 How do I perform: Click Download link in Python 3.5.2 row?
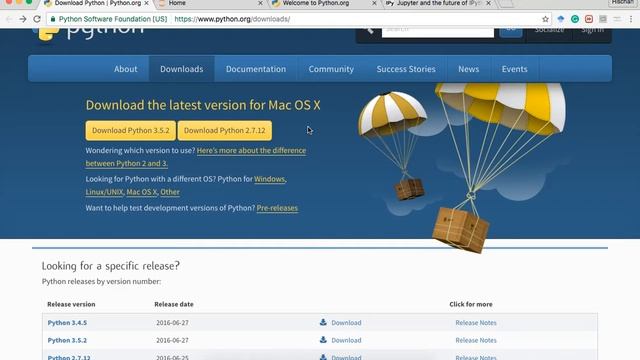tap(346, 340)
